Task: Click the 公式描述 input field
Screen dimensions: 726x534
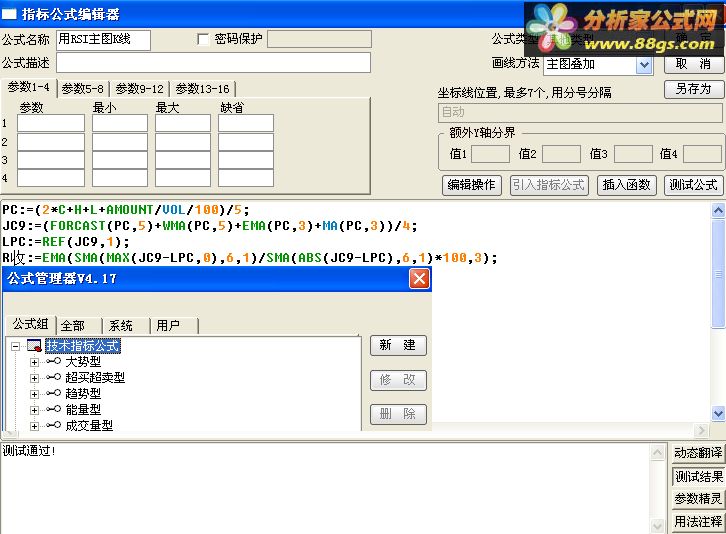Action: click(213, 63)
